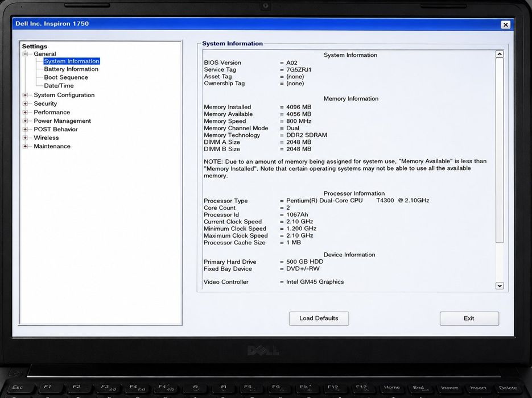The height and width of the screenshot is (398, 532).
Task: Click the scroll up arrow
Action: point(500,54)
